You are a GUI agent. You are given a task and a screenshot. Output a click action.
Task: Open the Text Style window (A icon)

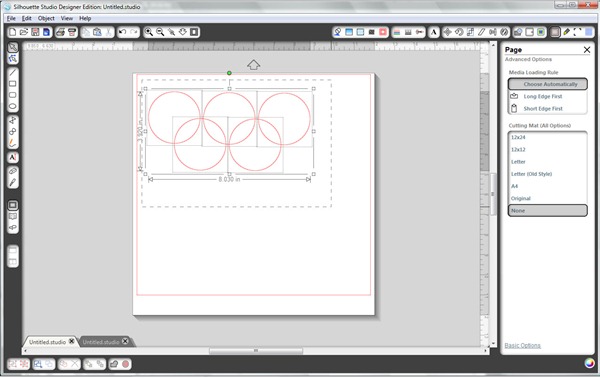pos(434,32)
